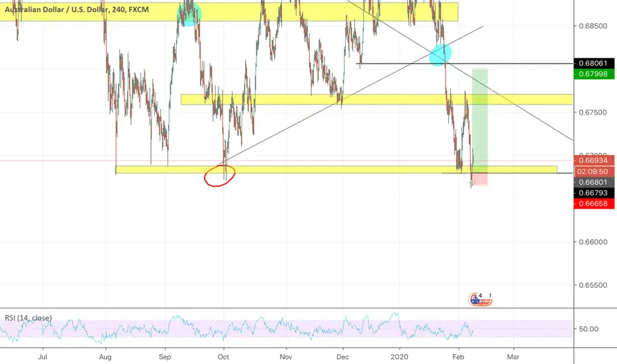
Task: Click the Jul label on time axis
Action: (42, 357)
